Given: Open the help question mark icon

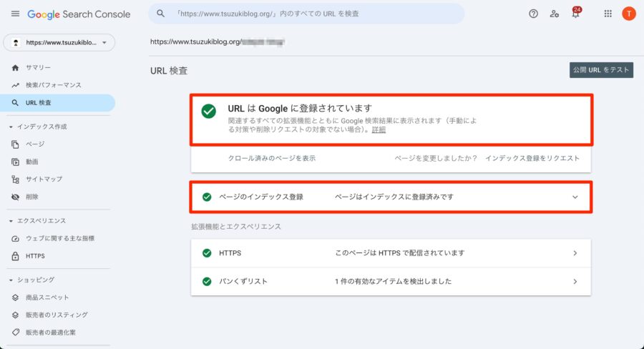Looking at the screenshot, I should click(533, 14).
